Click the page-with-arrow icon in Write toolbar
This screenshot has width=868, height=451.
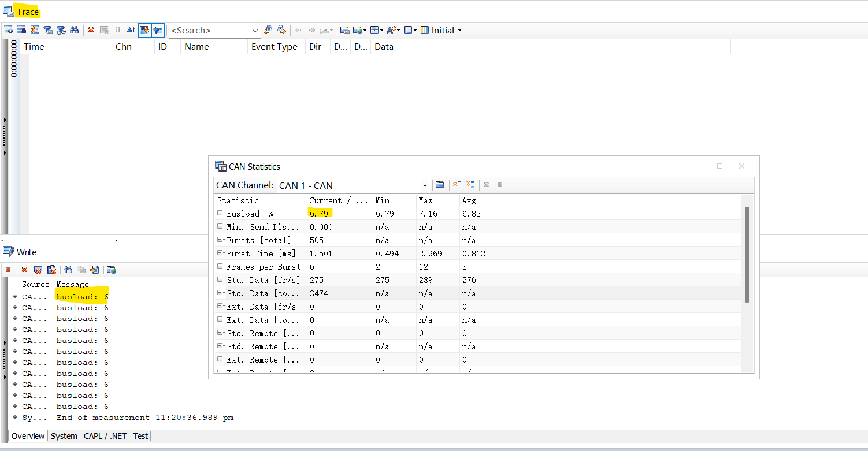(95, 270)
